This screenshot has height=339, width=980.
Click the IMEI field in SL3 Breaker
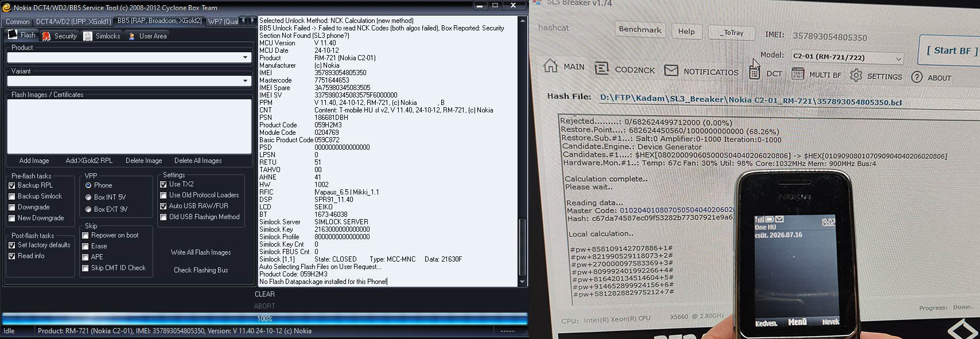click(830, 37)
